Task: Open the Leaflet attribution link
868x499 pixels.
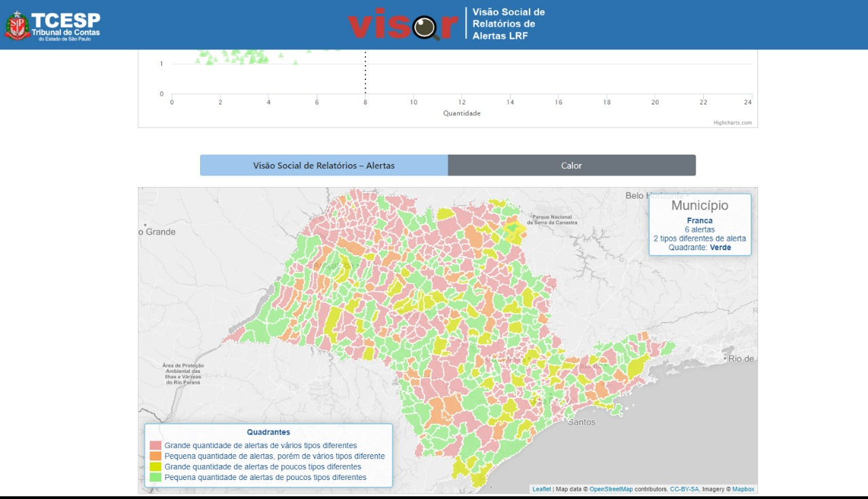Action: click(x=541, y=489)
